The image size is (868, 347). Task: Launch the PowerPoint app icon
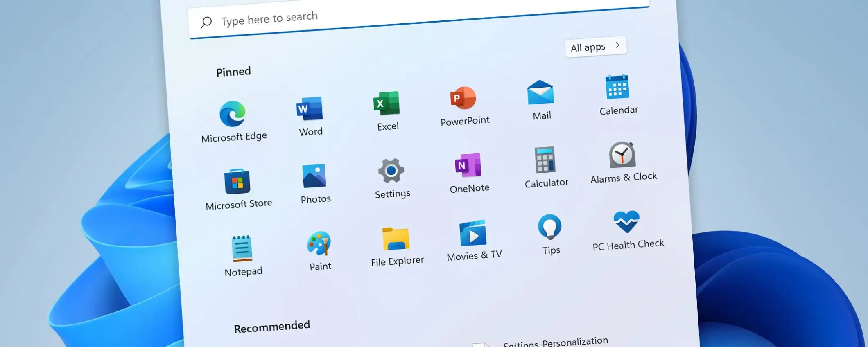[x=463, y=98]
